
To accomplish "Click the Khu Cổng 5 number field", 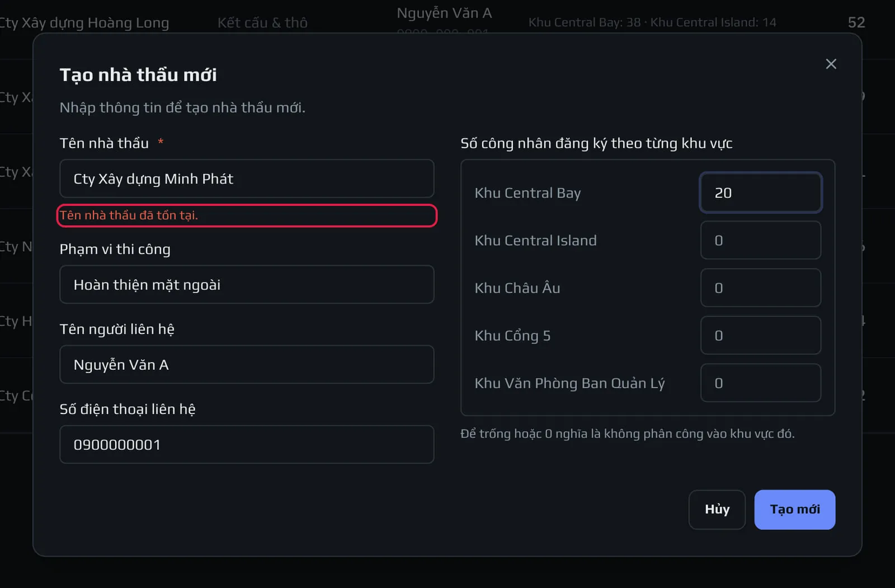I will tap(761, 335).
